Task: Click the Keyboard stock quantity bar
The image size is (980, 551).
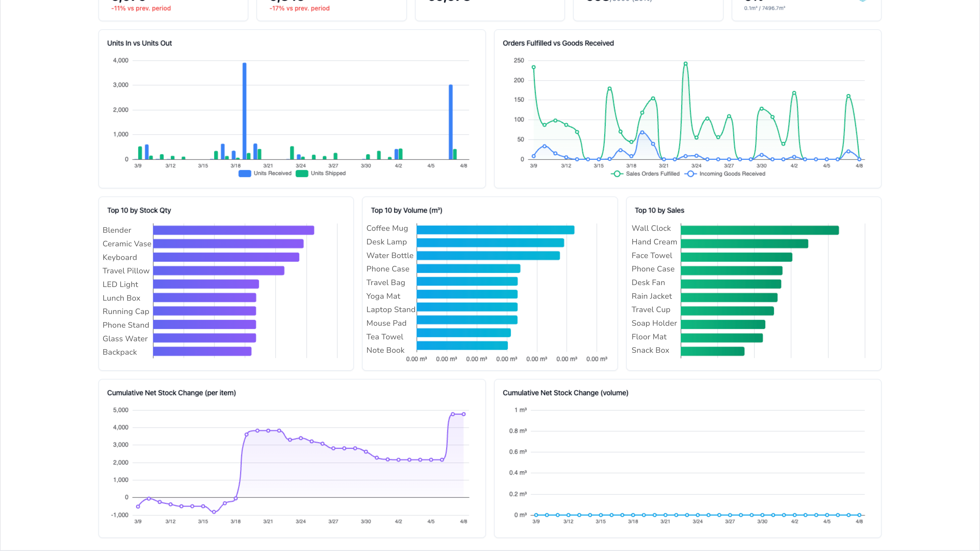Action: pyautogui.click(x=226, y=257)
